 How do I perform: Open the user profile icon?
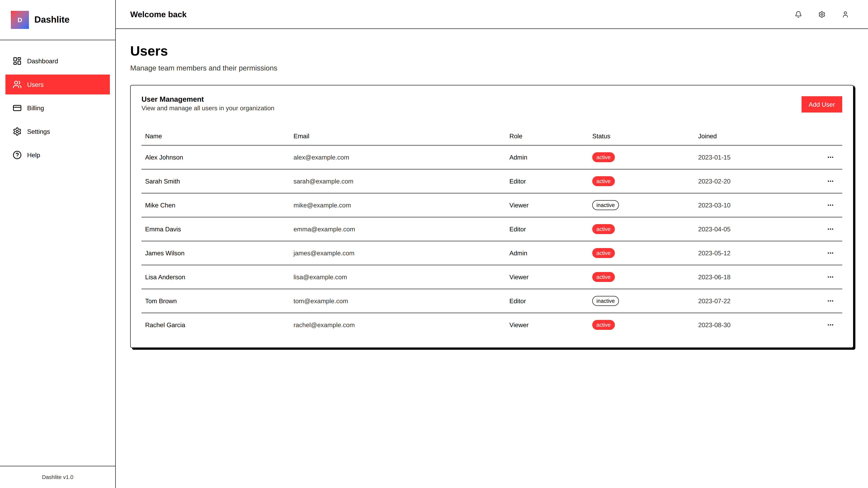click(845, 14)
